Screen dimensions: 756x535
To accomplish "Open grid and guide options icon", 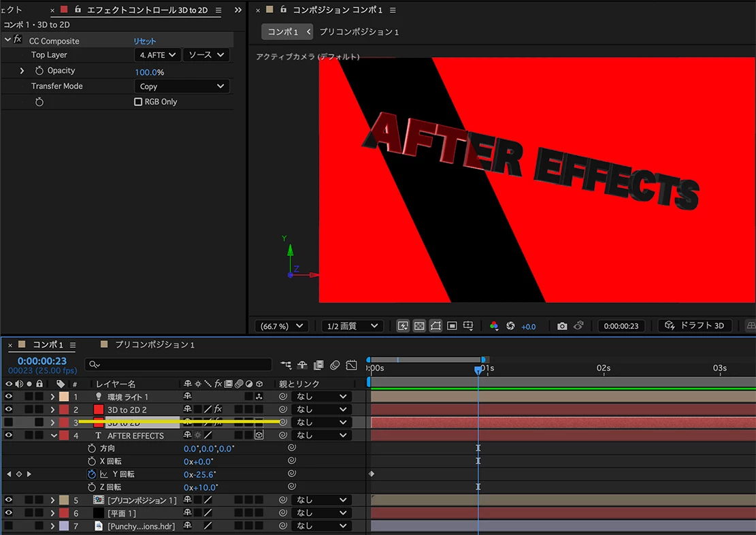I will pos(468,326).
